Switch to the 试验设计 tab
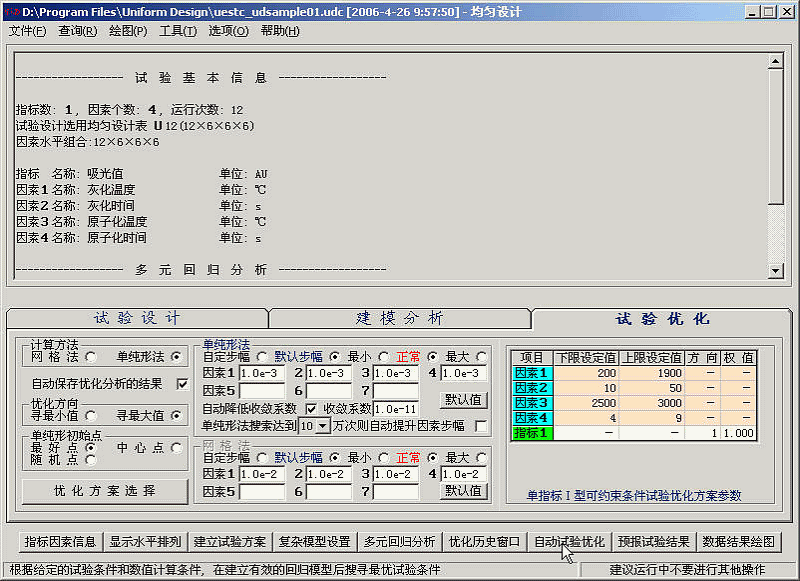 coord(137,319)
